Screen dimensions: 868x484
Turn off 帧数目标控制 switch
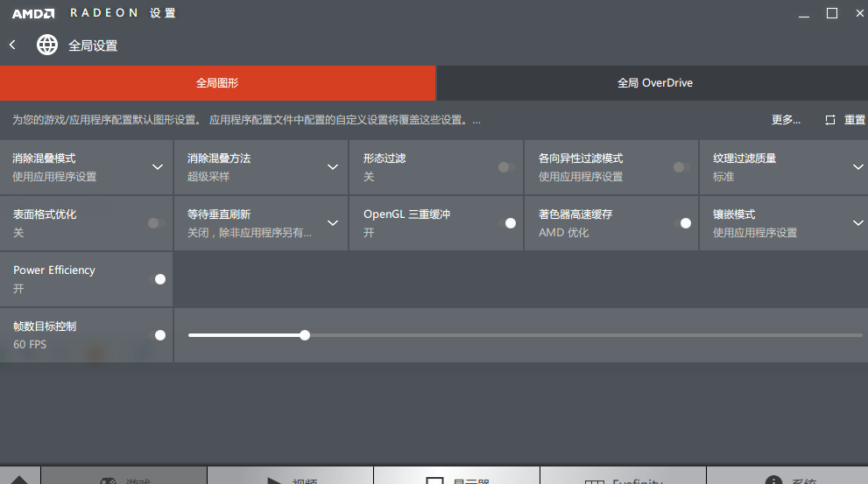[157, 334]
